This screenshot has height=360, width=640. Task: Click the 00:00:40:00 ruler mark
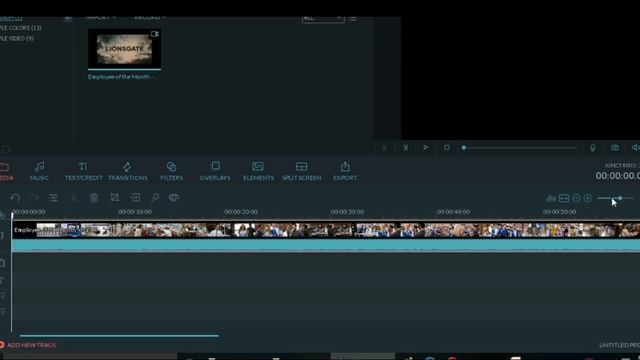pos(453,212)
